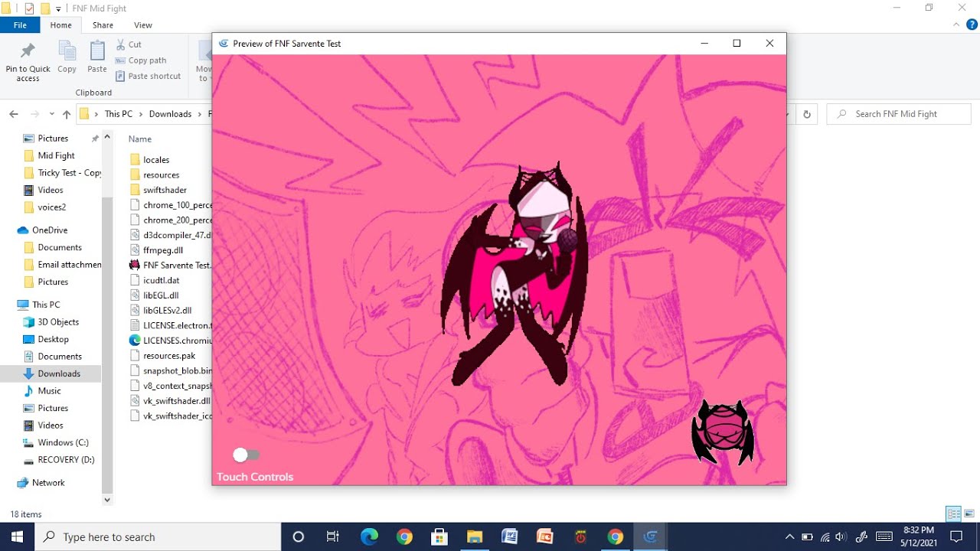
Task: Select the locales folder
Action: pyautogui.click(x=156, y=160)
